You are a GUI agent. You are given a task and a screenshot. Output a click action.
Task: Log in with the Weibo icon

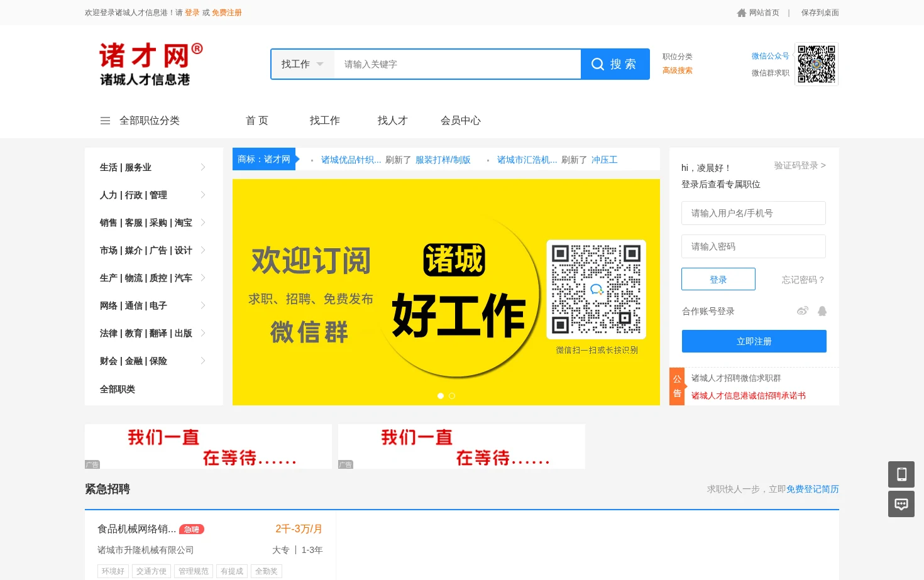(x=803, y=311)
